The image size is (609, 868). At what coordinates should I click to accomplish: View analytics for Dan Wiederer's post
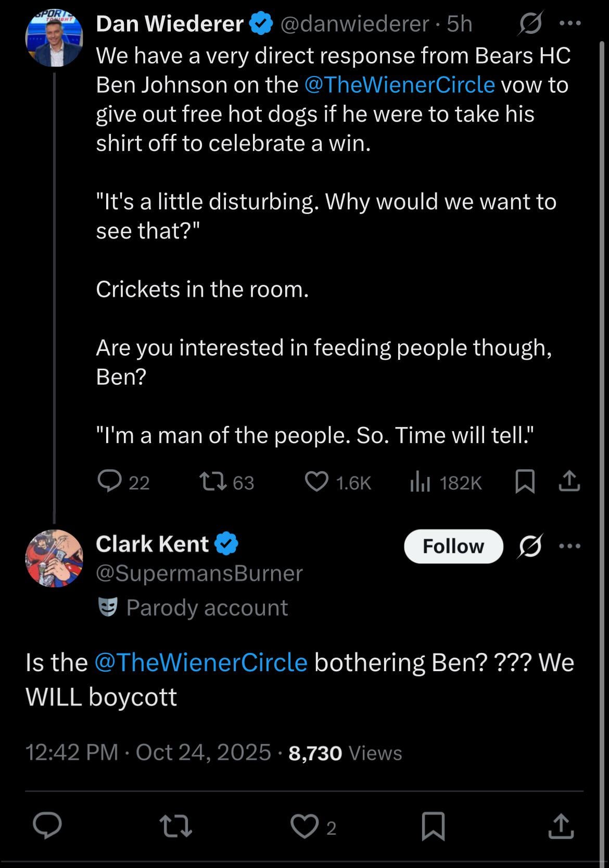coord(420,483)
